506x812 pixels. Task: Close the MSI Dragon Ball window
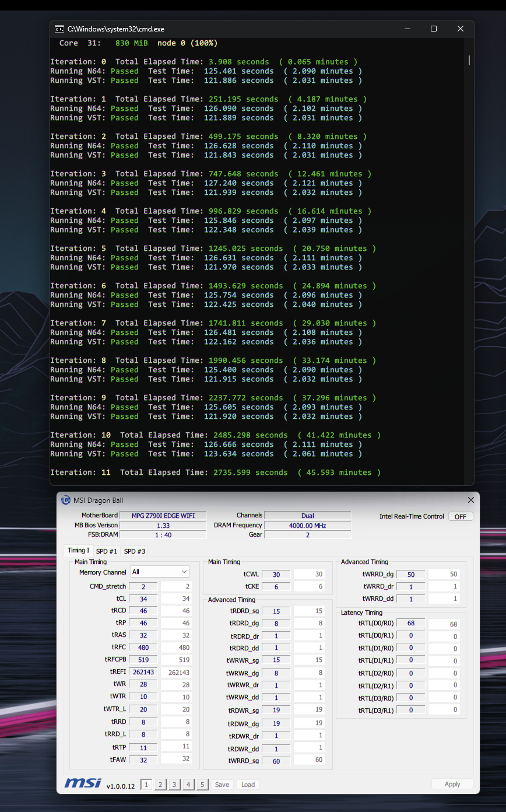point(471,500)
